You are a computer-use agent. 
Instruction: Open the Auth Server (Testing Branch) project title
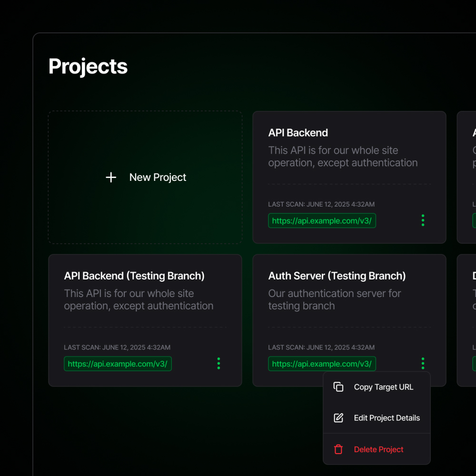[x=337, y=276]
